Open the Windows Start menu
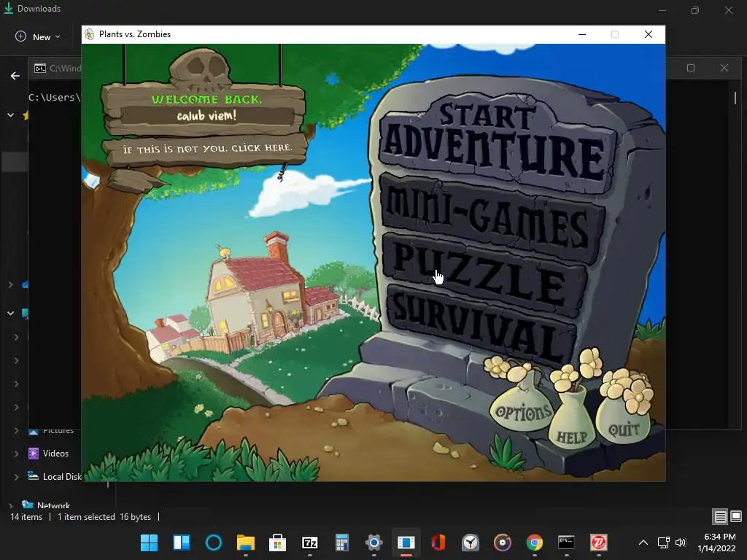 (149, 542)
